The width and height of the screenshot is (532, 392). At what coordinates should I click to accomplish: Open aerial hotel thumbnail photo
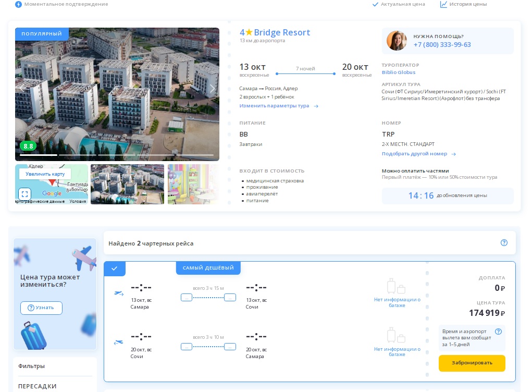127,185
